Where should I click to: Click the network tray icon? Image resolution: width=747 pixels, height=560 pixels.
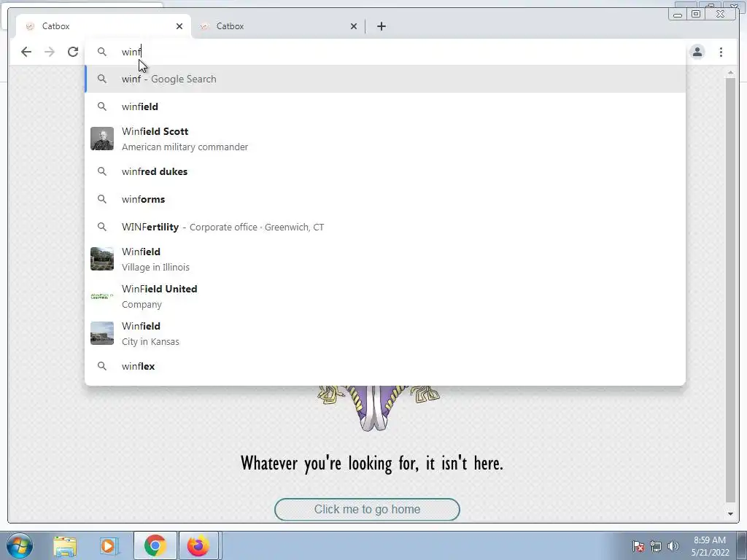656,546
